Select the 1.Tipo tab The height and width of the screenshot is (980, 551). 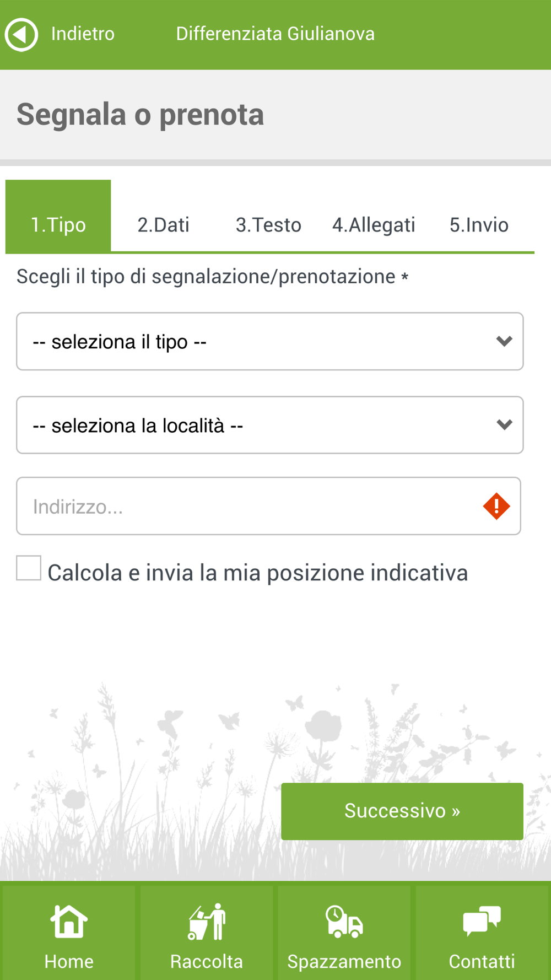coord(58,216)
